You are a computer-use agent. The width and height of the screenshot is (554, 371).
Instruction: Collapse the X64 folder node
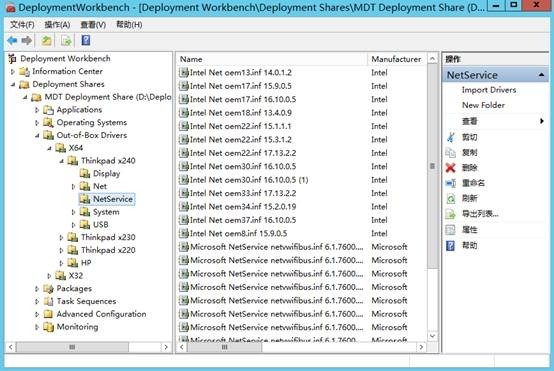(x=49, y=148)
